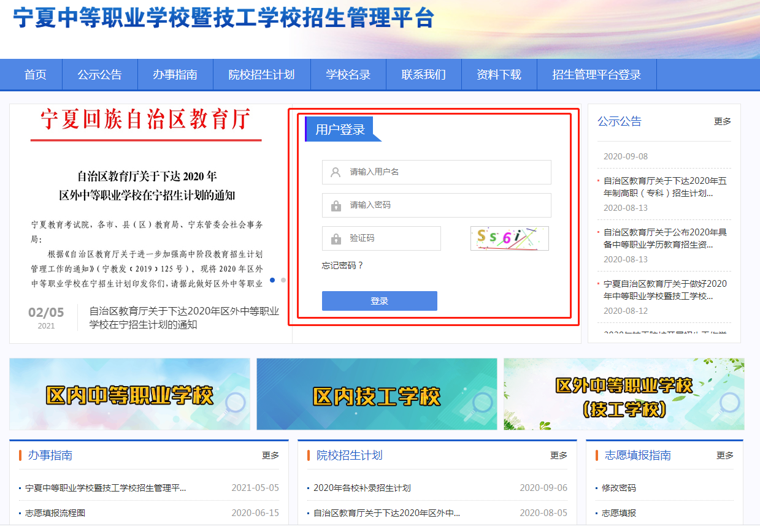Open the 公示公告 navigation item
Screen dimensions: 760x532
[x=100, y=75]
